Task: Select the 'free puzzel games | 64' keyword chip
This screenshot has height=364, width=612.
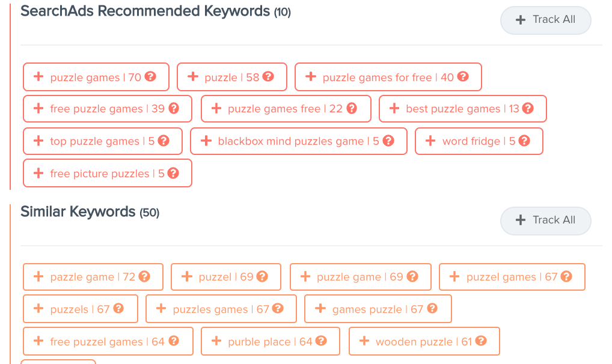Action: (x=108, y=342)
